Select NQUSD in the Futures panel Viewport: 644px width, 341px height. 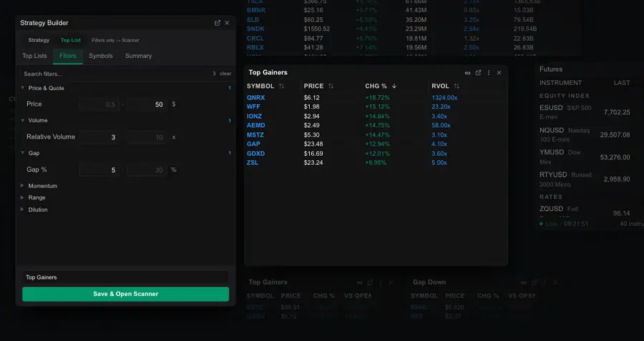point(552,130)
